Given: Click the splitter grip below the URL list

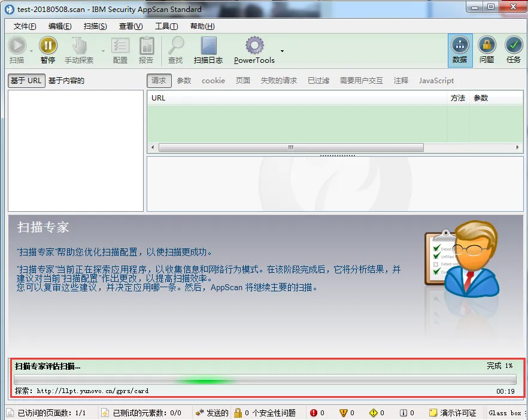Looking at the screenshot, I should [x=338, y=156].
